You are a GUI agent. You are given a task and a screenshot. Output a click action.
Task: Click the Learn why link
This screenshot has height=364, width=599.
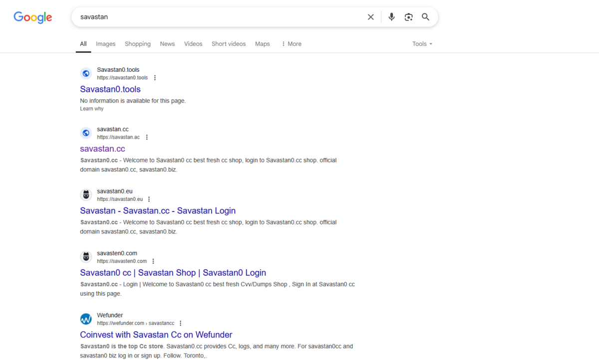(x=92, y=109)
